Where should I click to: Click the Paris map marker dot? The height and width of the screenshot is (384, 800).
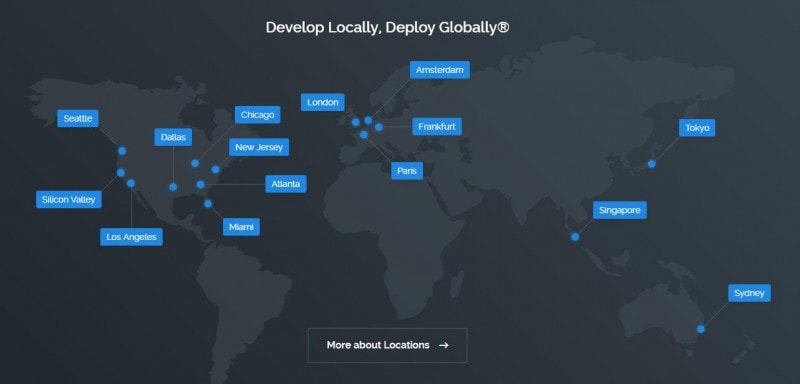(x=364, y=135)
